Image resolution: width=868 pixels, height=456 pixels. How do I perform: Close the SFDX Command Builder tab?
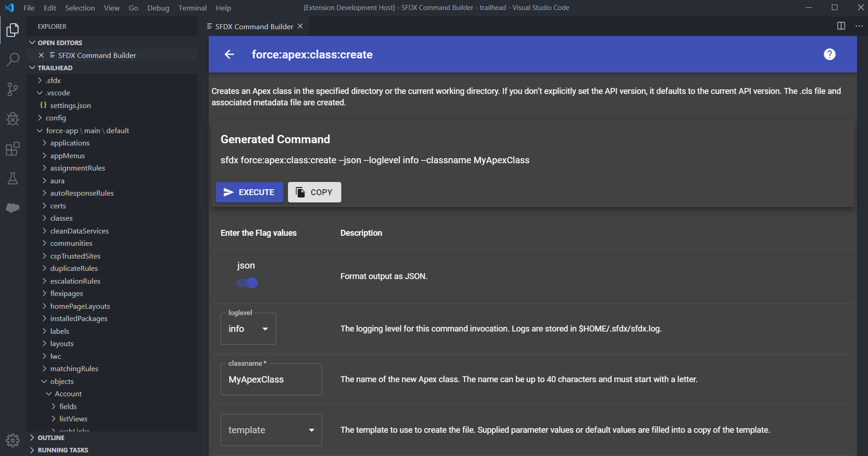300,26
